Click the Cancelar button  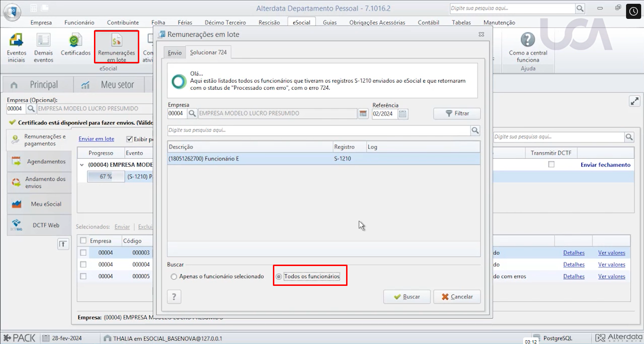(457, 297)
